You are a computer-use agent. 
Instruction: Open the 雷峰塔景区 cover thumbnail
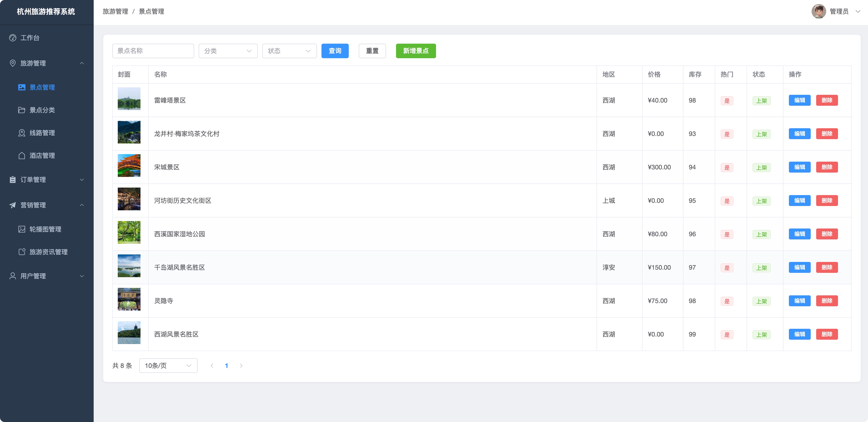[129, 99]
